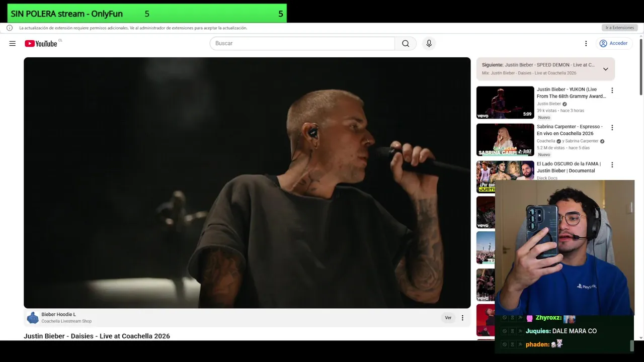644x362 pixels.
Task: Open three-dot menu beside the Ver button
Action: pyautogui.click(x=462, y=318)
